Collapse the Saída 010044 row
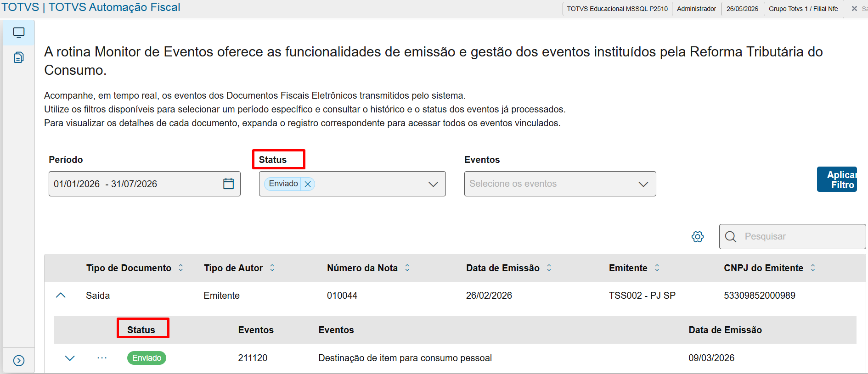 (x=61, y=296)
